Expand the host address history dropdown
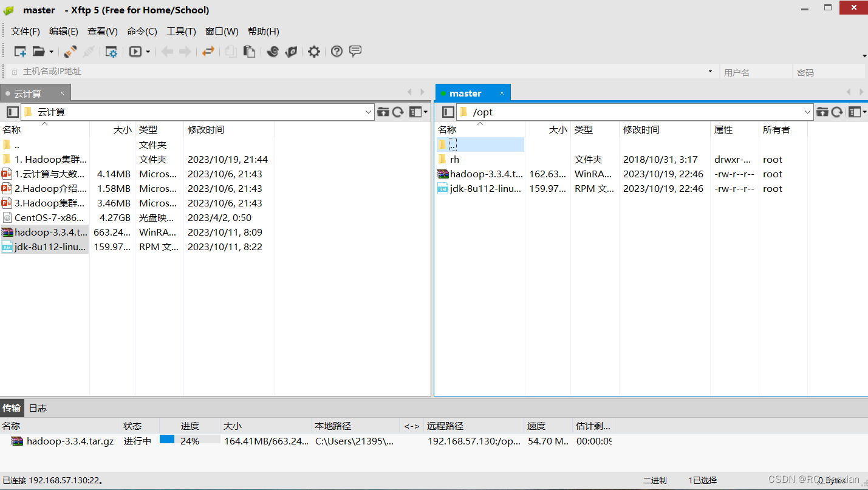This screenshot has height=490, width=868. (x=710, y=72)
